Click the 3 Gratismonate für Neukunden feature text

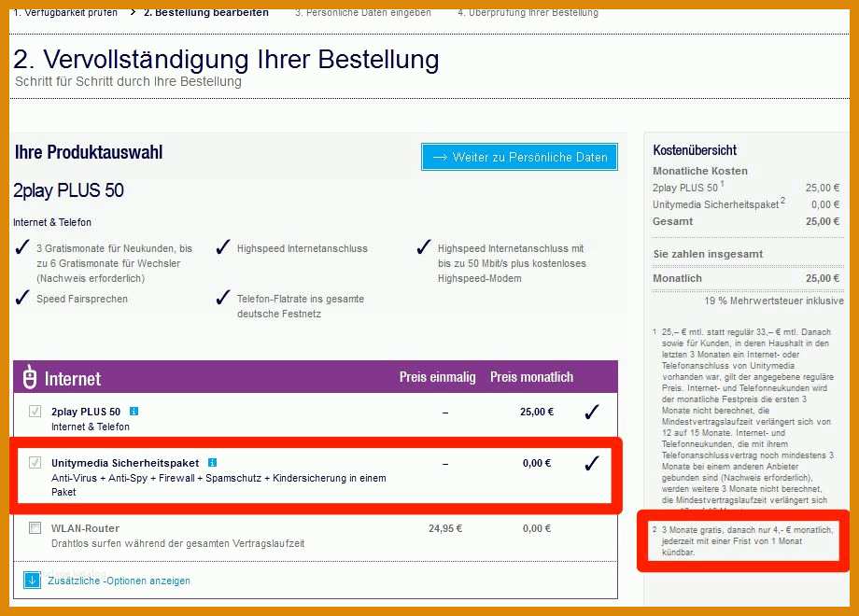pyautogui.click(x=115, y=263)
